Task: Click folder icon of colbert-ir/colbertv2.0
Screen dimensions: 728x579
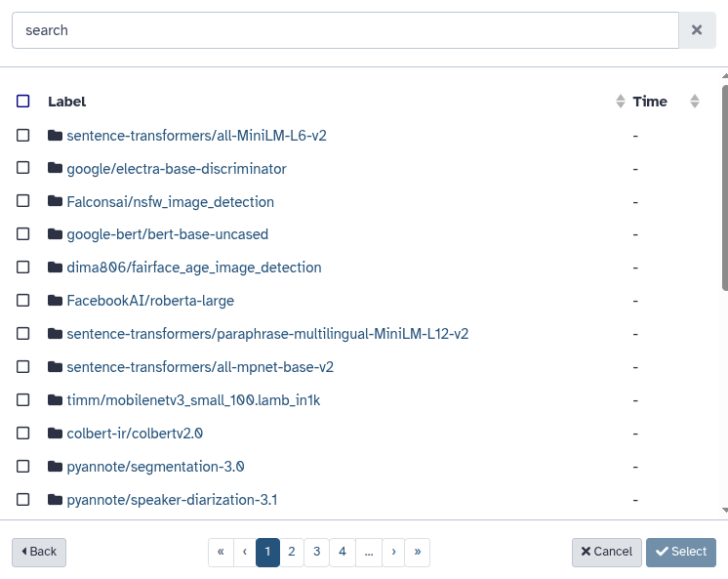Action: pos(55,434)
